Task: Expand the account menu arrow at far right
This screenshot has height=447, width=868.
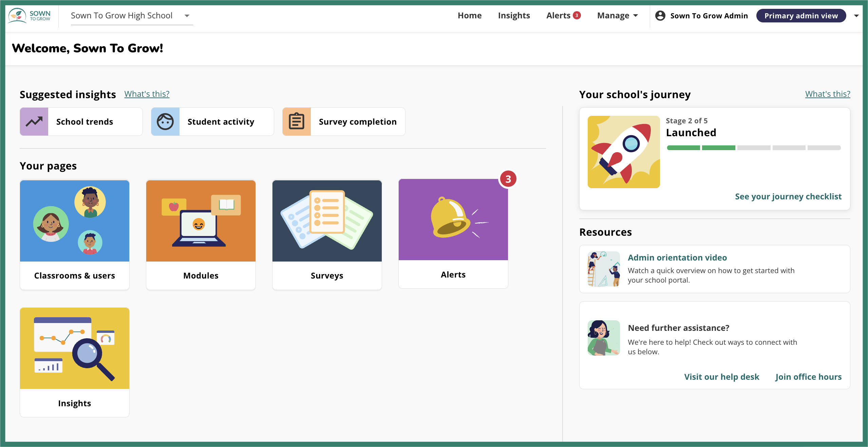Action: coord(856,16)
